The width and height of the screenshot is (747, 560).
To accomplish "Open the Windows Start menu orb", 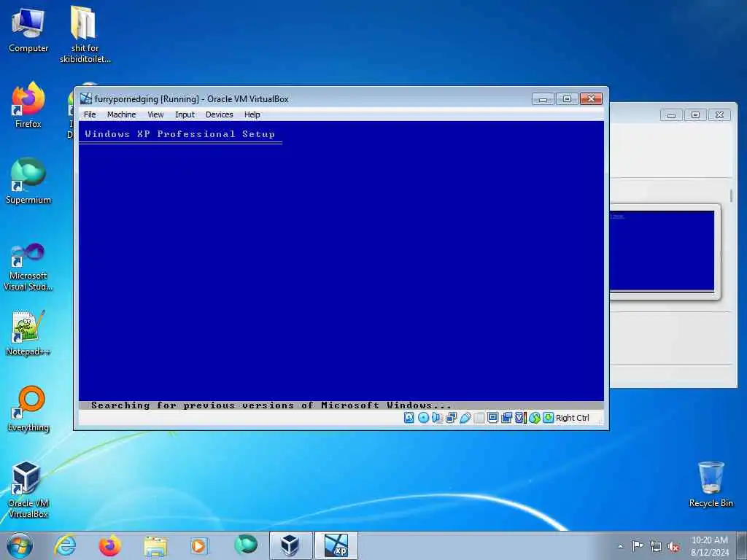I will coord(20,545).
